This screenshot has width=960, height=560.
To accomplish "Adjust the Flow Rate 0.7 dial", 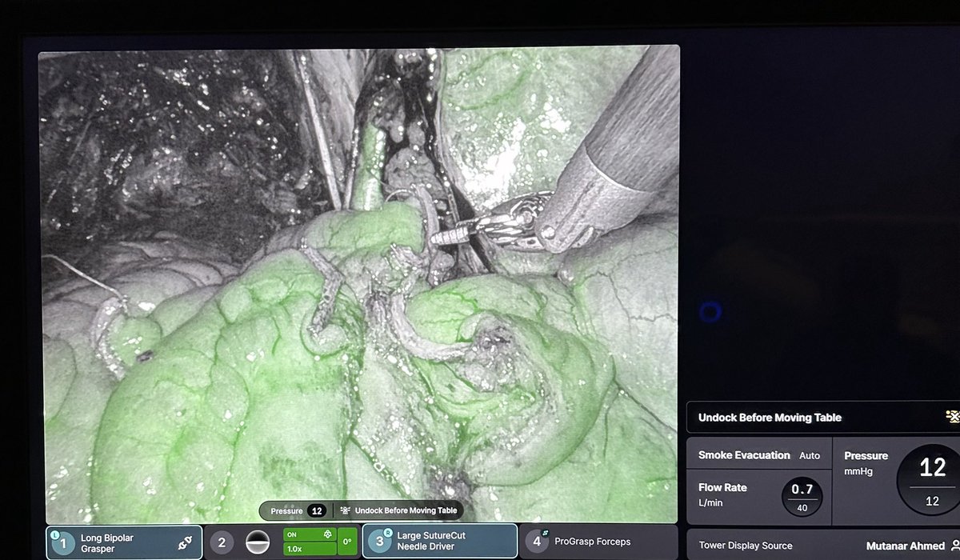I will (801, 498).
